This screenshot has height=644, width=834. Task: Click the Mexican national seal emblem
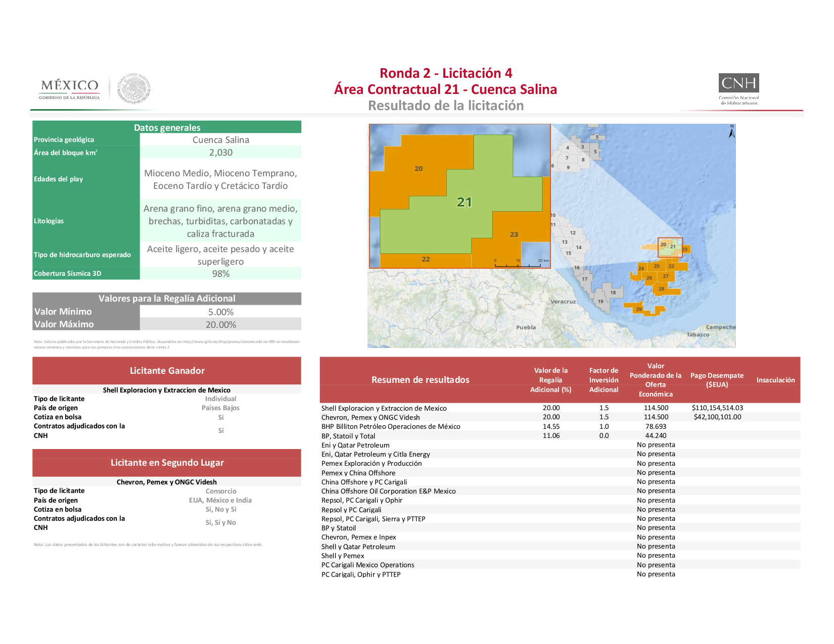click(134, 88)
